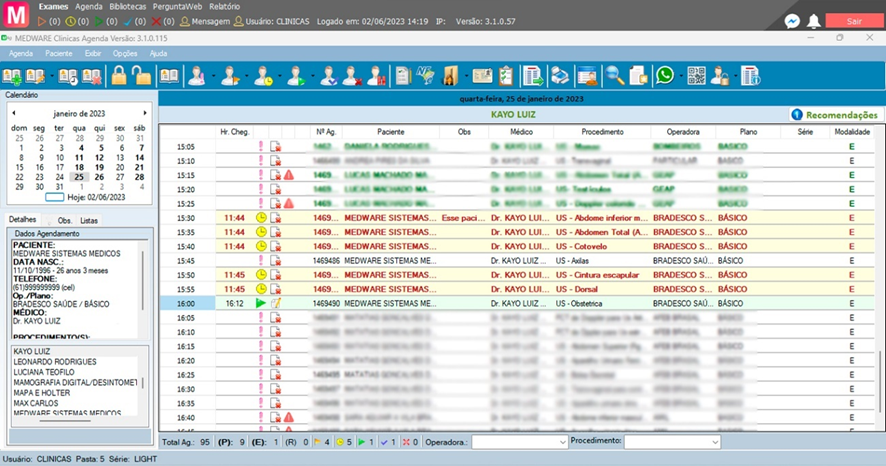This screenshot has height=466, width=886.
Task: Go to next month in calendar
Action: click(144, 113)
